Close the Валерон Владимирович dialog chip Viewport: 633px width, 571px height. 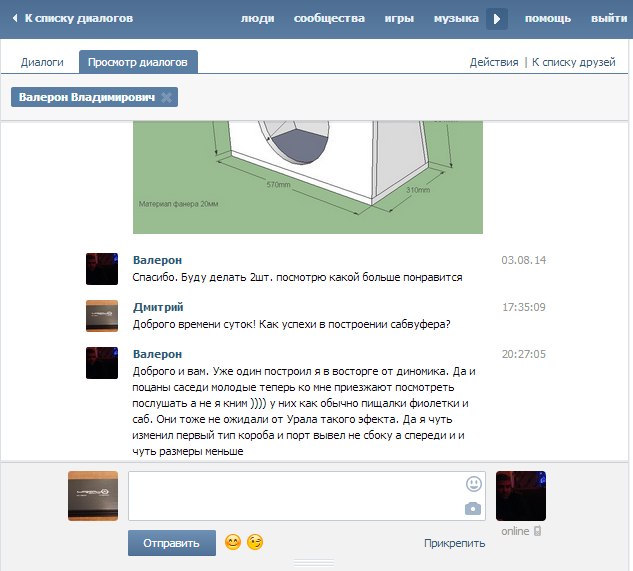pos(166,97)
